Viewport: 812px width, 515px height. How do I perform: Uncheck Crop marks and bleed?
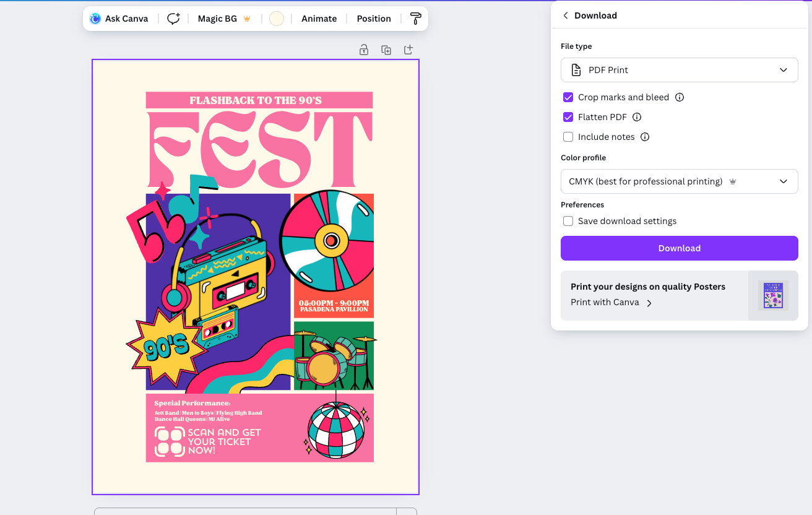coord(568,97)
